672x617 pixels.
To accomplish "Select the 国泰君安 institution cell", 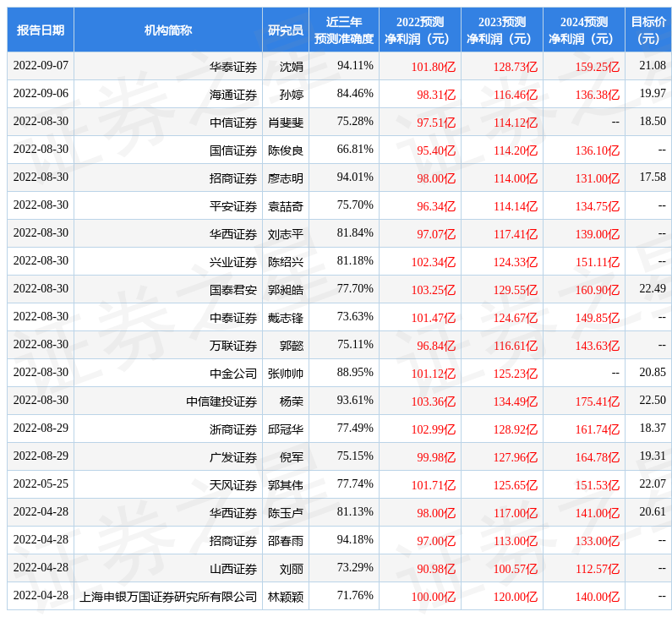I will click(x=168, y=288).
